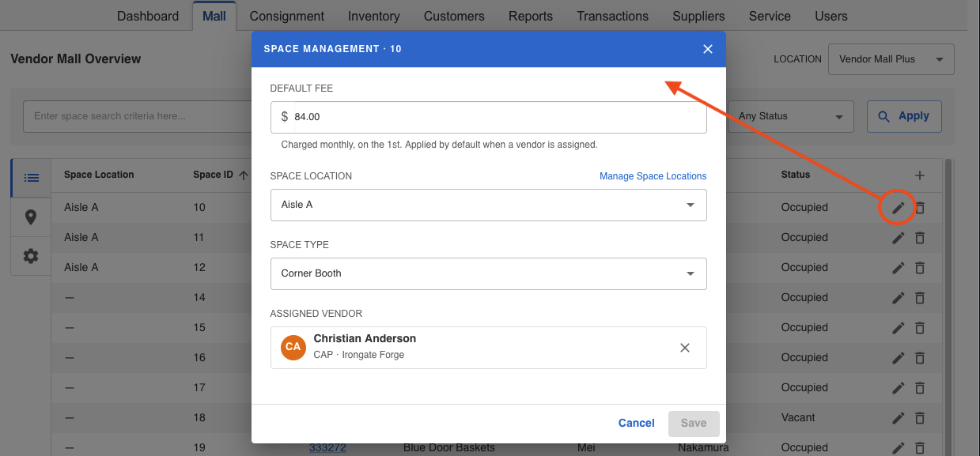Viewport: 980px width, 456px height.
Task: Open the Inventory tab
Action: [374, 16]
